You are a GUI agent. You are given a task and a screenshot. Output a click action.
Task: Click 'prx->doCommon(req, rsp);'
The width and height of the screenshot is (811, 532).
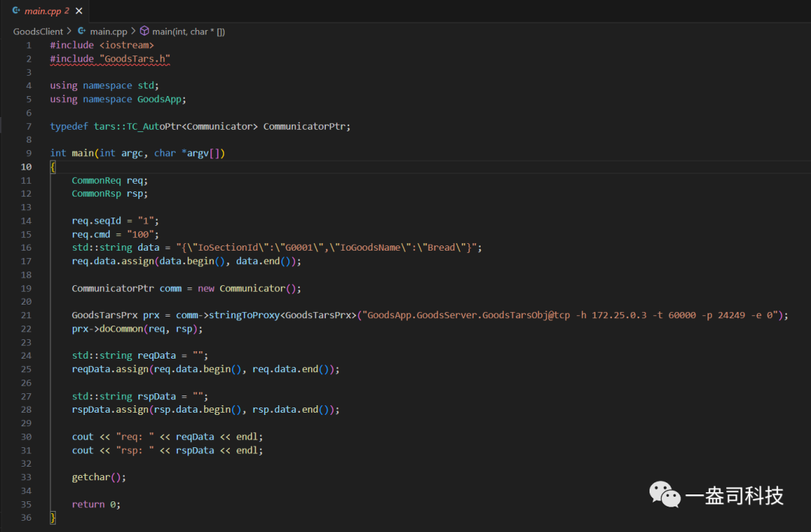137,329
